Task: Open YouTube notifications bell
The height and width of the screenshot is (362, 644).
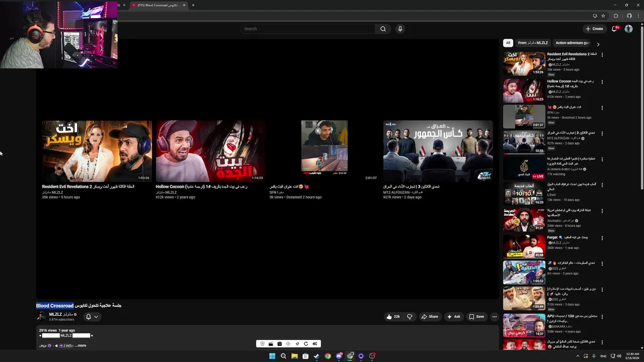Action: [614, 29]
